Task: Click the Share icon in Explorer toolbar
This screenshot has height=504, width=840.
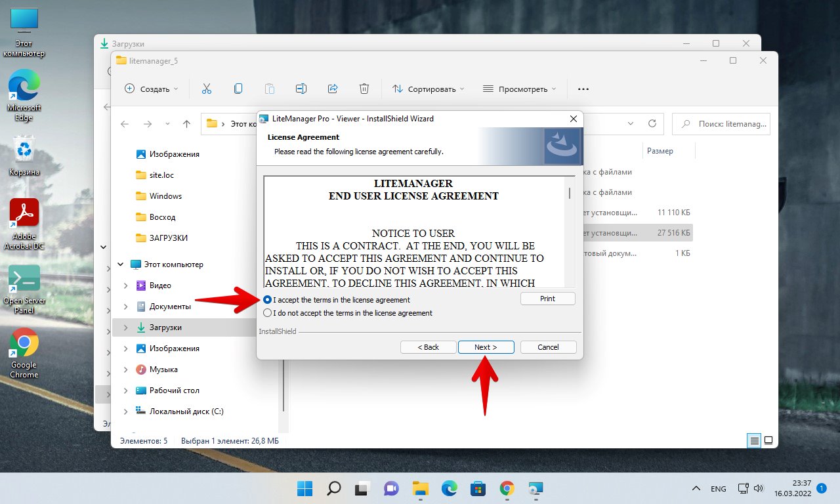Action: (333, 88)
